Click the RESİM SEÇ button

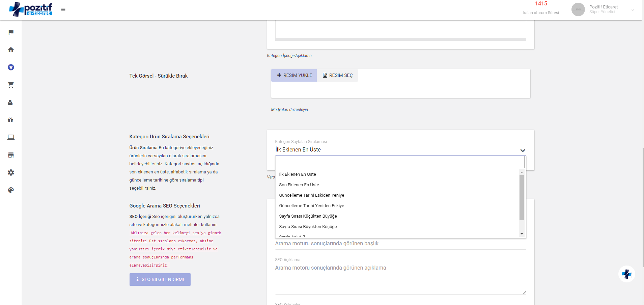pos(337,75)
